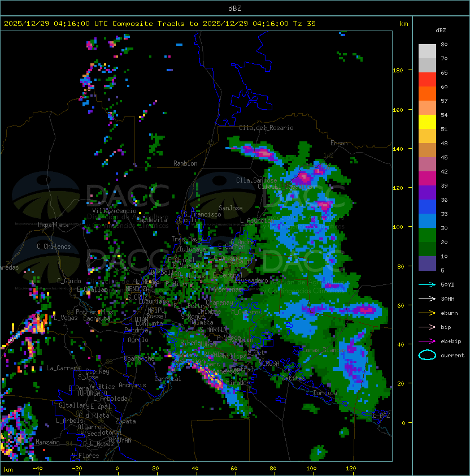Select the light gray 70-80 dBZ swatch
Viewport: 470px width, 476px height.
click(x=427, y=51)
